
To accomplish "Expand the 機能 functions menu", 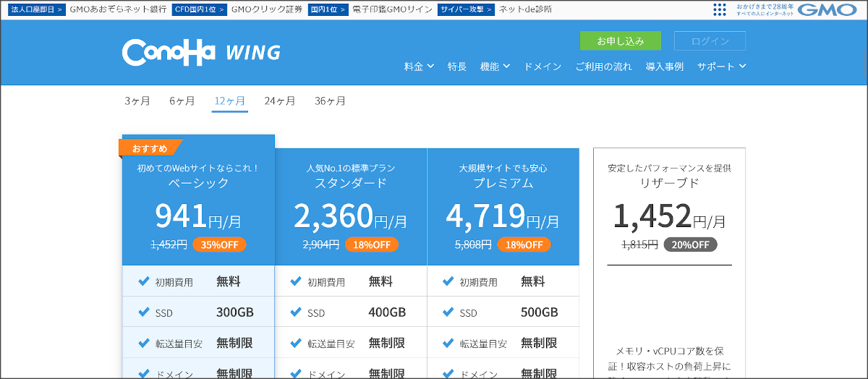I will point(495,67).
